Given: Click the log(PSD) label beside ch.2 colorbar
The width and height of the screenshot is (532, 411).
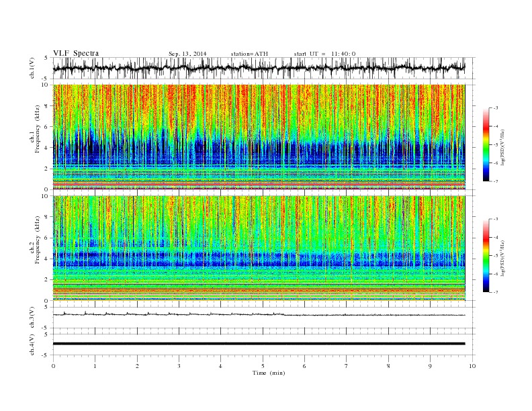Looking at the screenshot, I should pyautogui.click(x=502, y=258).
